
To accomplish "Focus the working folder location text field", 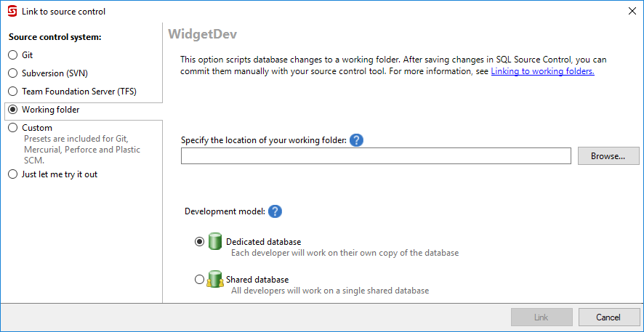I will pyautogui.click(x=376, y=156).
